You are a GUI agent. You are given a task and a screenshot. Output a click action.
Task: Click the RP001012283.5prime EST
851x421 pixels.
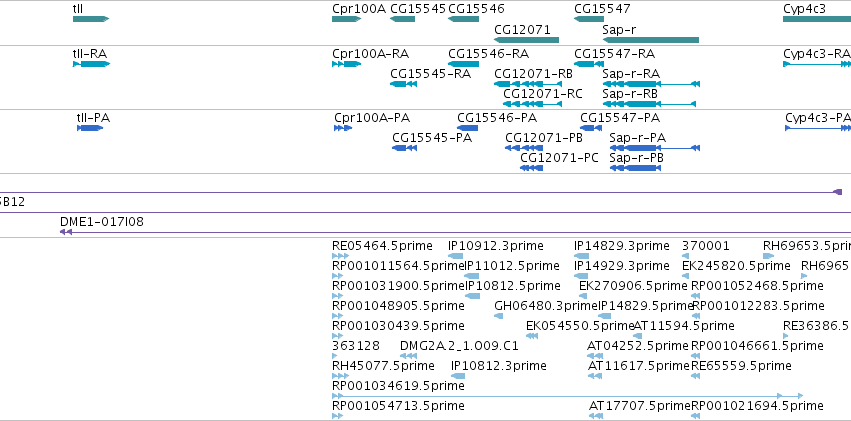696,316
